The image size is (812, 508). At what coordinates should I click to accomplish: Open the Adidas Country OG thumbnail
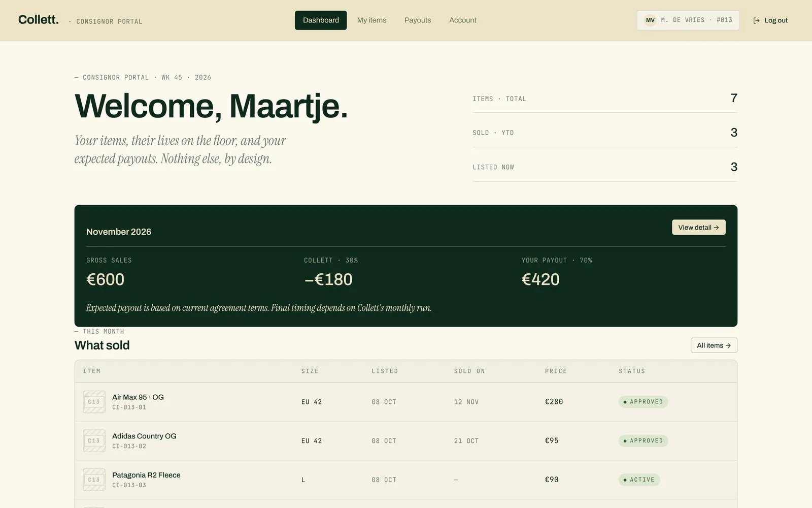(94, 441)
